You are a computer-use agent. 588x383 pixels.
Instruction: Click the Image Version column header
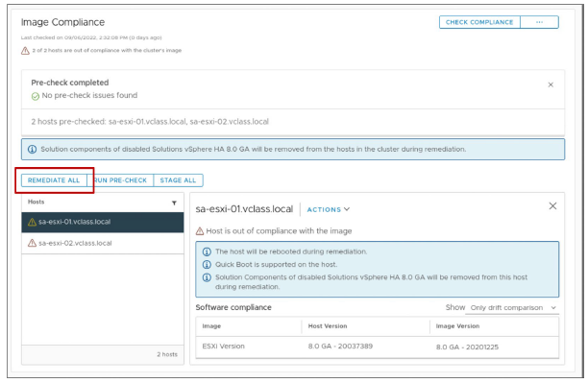(x=457, y=326)
